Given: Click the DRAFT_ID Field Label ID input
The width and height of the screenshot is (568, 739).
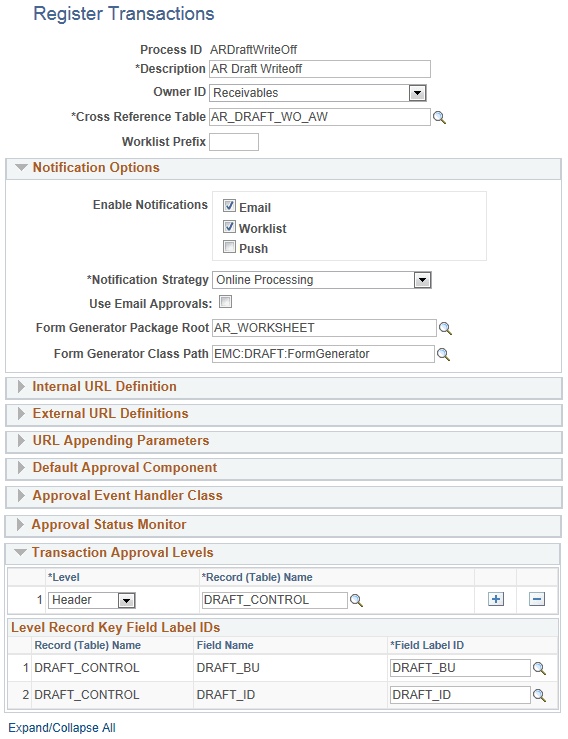Looking at the screenshot, I should click(461, 695).
